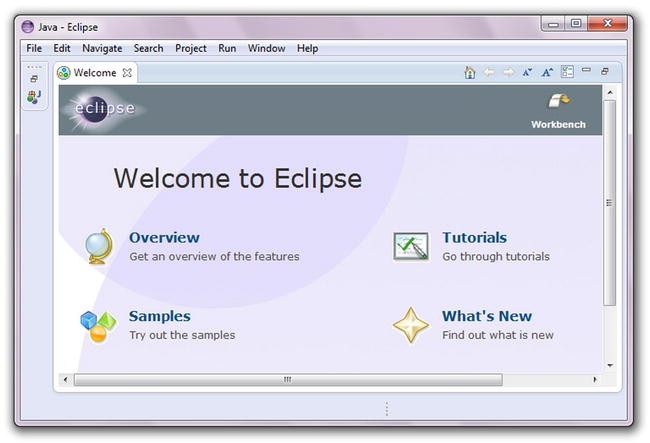
Task: Click the Tutorials checklist icon
Action: point(411,246)
